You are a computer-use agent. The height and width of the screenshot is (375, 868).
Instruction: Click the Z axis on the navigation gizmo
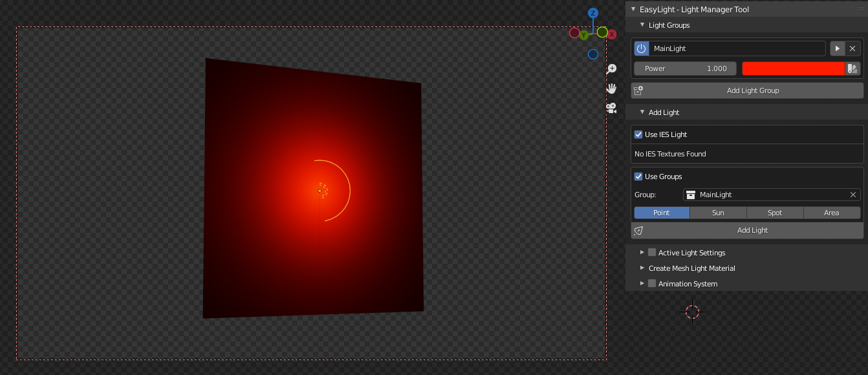tap(593, 13)
